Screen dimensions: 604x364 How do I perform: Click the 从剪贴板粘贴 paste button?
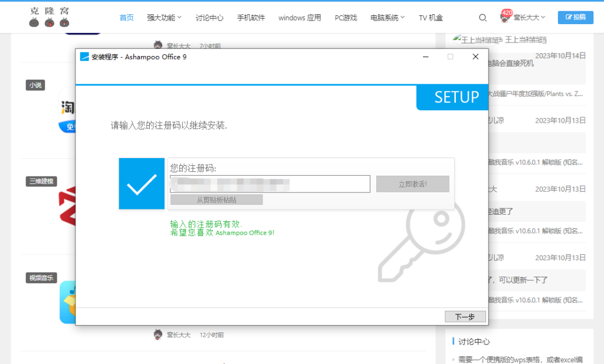[216, 199]
